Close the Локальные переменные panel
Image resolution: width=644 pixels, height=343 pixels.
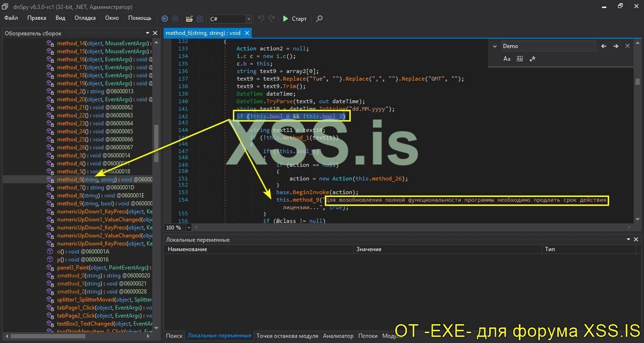coord(636,240)
